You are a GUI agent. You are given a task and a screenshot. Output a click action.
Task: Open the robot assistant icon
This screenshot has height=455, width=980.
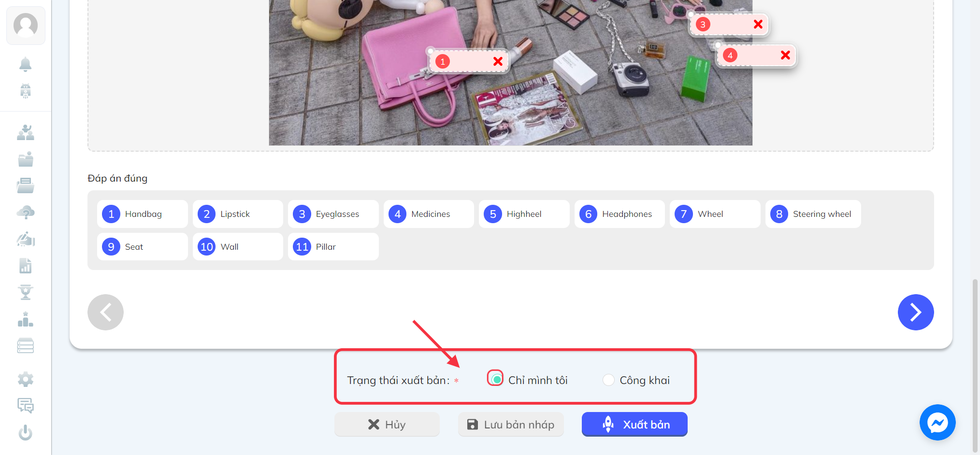26,91
